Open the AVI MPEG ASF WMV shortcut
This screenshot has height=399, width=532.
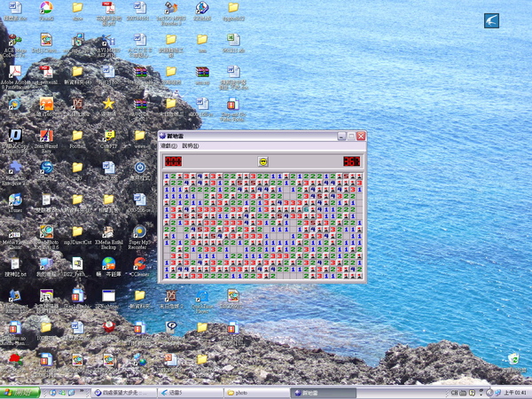108,45
